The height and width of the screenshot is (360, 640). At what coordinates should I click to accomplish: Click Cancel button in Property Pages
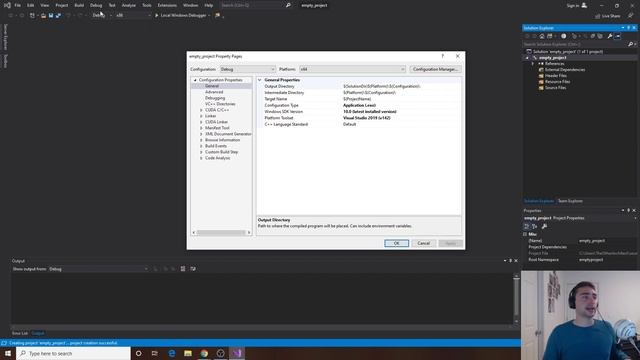coord(423,243)
